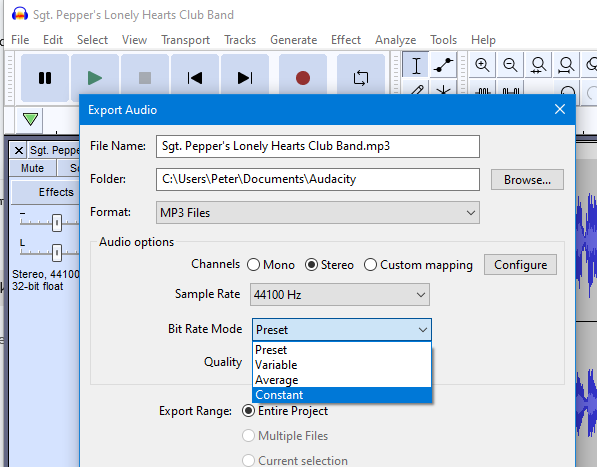
Task: Start recording with the red Record button
Action: [x=303, y=78]
